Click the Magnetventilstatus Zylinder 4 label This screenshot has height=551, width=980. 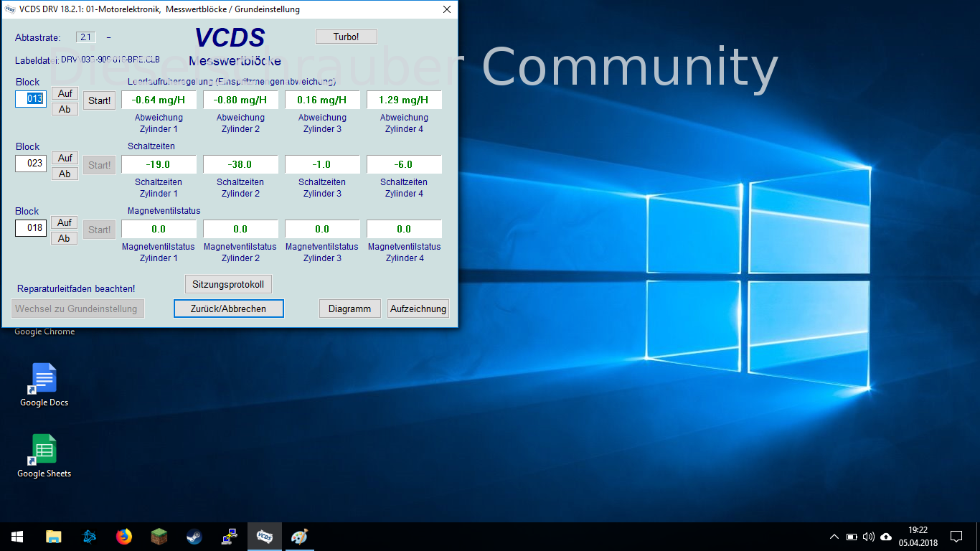pyautogui.click(x=404, y=253)
